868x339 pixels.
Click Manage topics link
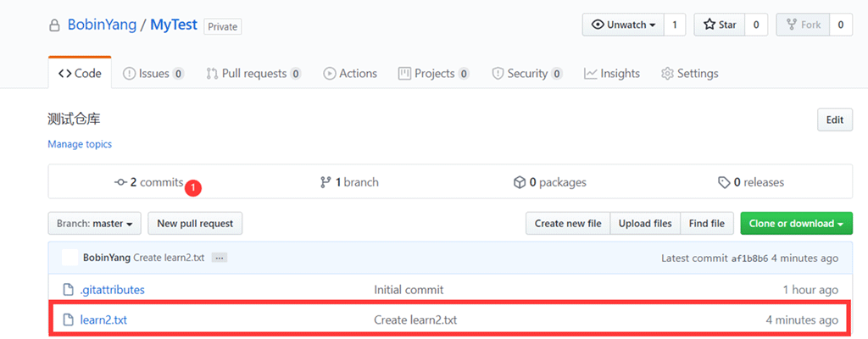[x=80, y=144]
